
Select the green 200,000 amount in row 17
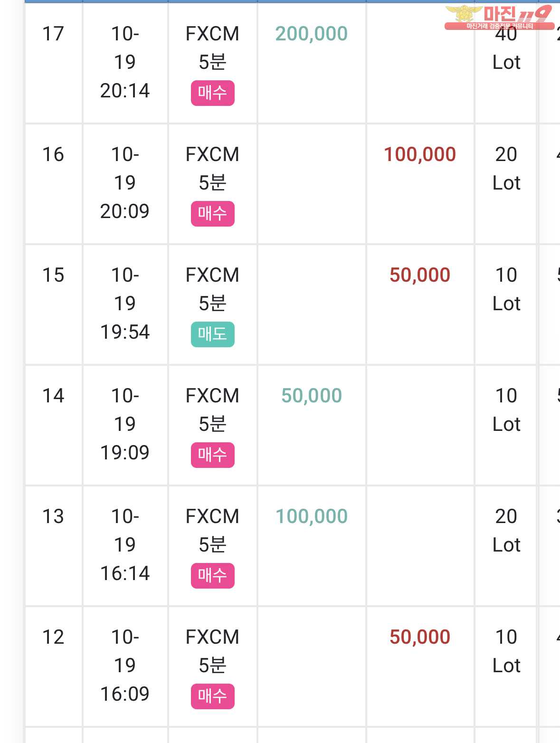tap(312, 34)
